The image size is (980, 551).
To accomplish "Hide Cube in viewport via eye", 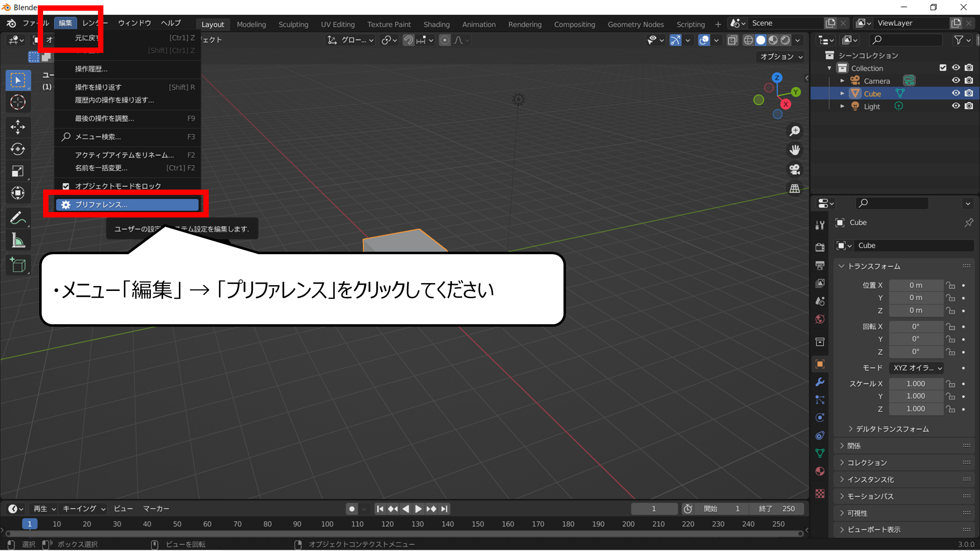I will coord(955,93).
